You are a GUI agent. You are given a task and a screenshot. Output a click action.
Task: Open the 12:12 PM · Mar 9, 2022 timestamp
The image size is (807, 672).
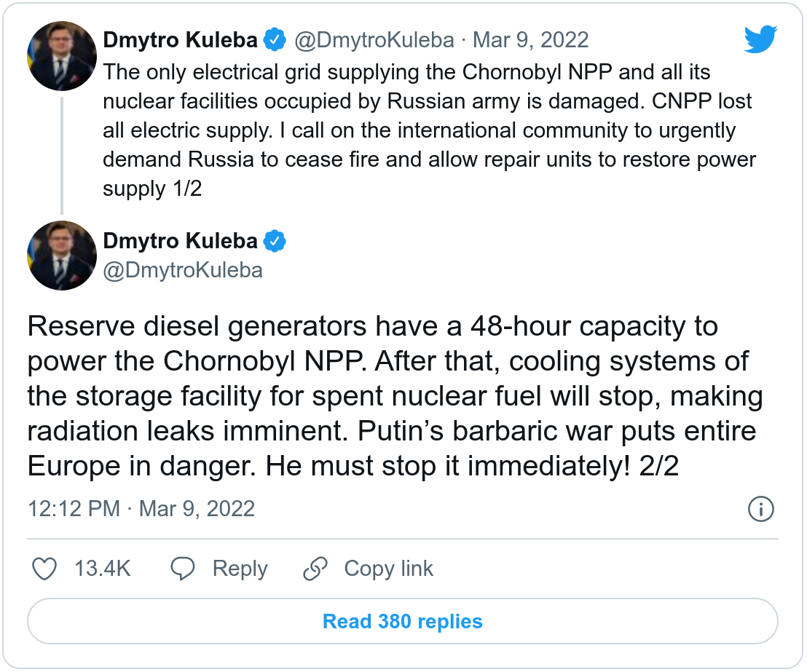(141, 508)
